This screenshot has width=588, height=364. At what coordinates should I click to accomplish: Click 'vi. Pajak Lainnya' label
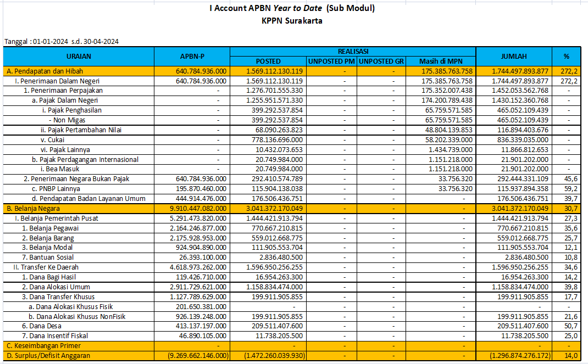(65, 150)
